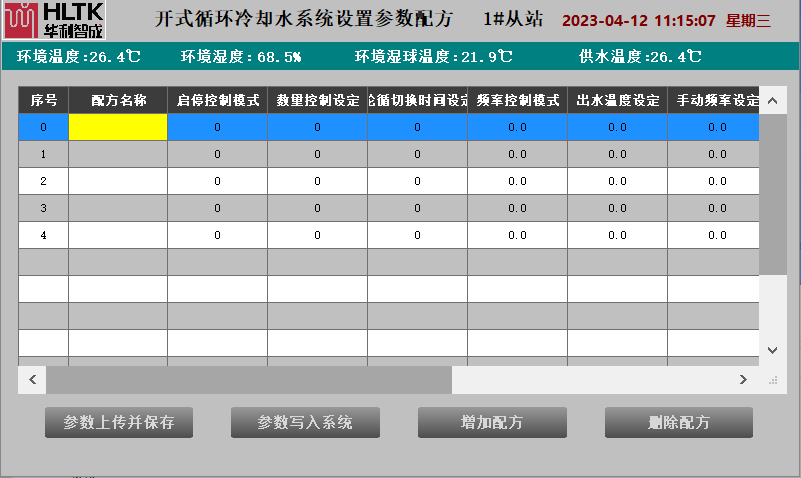Click 数量控制设定 cell in row 1
Screen dimensions: 801x478
317,154
